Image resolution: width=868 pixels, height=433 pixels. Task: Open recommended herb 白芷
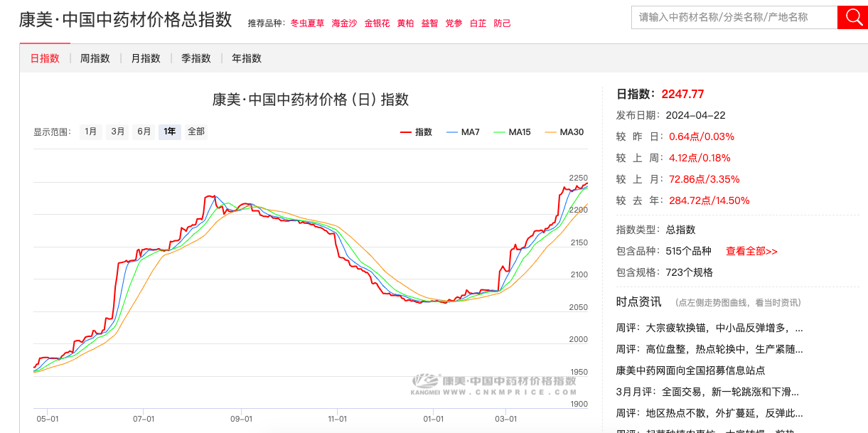[478, 23]
